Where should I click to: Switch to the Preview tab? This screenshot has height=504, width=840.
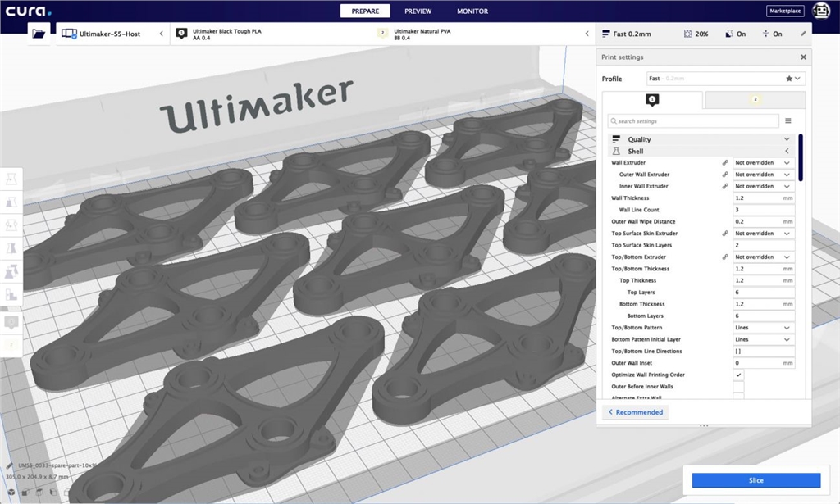pos(418,11)
